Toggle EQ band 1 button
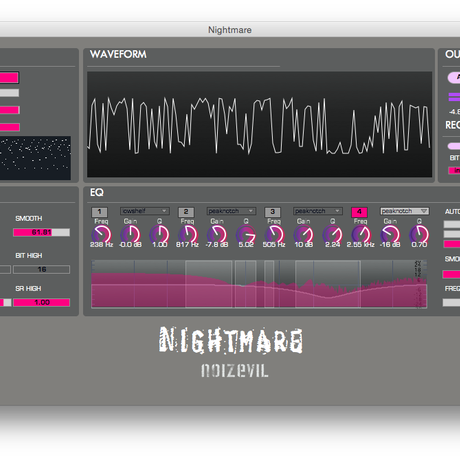 point(99,212)
